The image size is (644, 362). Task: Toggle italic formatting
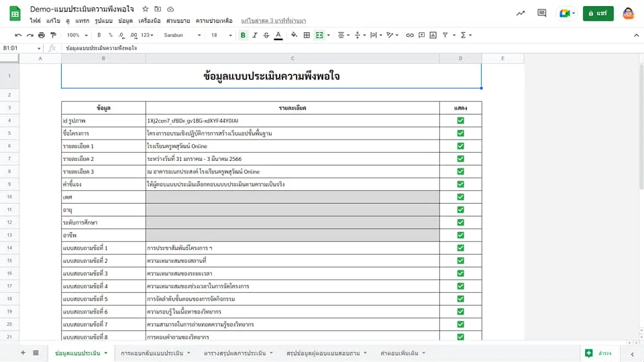(255, 36)
